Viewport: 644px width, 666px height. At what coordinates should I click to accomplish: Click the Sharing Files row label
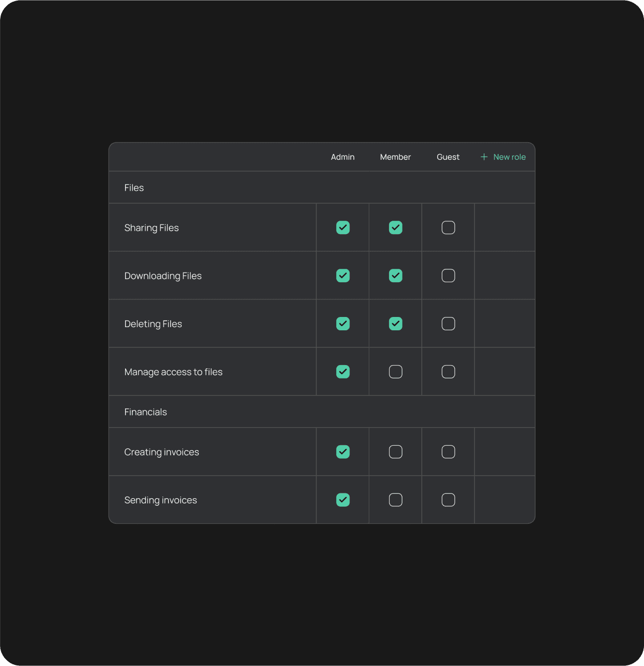pyautogui.click(x=152, y=228)
